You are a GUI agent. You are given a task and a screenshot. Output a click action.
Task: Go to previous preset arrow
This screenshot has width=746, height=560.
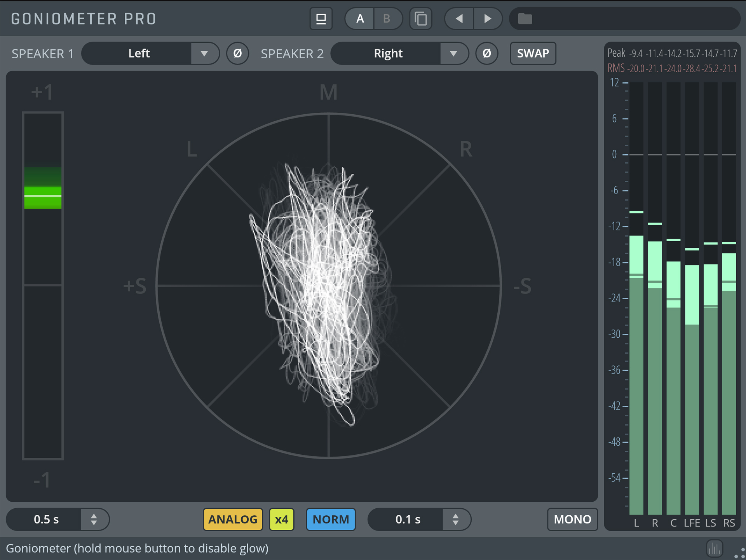tap(459, 19)
